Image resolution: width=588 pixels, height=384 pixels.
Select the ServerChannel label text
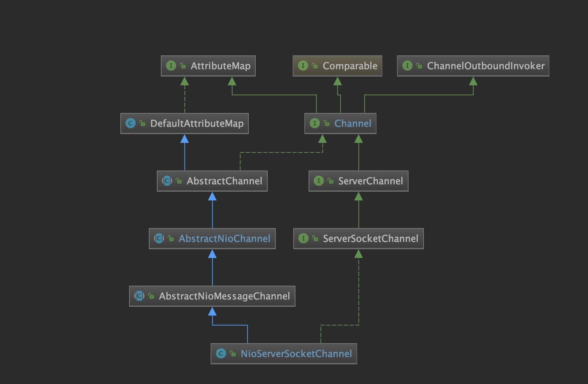371,181
